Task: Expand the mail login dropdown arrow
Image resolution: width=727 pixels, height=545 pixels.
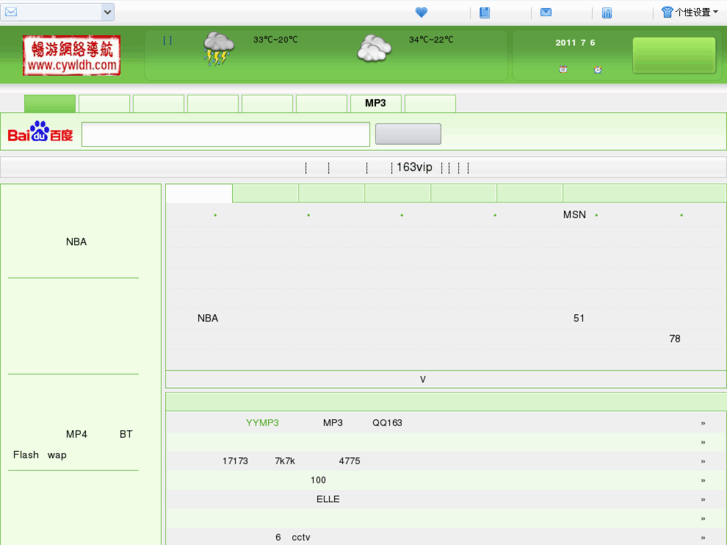Action: coord(108,12)
